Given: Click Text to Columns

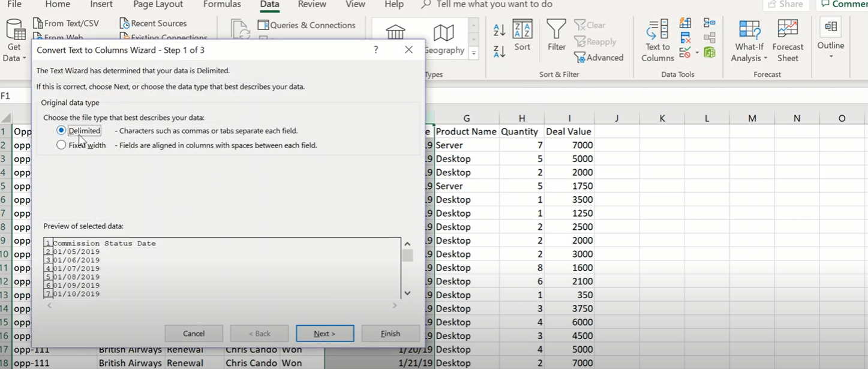Looking at the screenshot, I should tap(657, 41).
